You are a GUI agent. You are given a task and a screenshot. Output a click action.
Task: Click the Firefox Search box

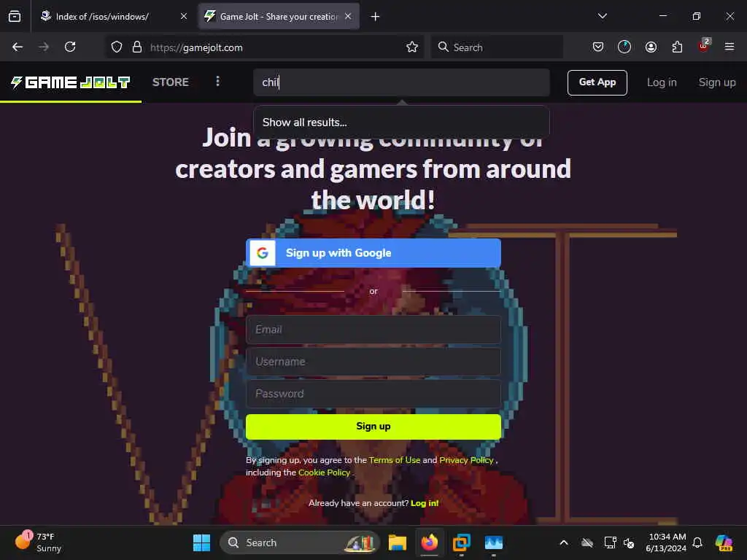click(497, 47)
